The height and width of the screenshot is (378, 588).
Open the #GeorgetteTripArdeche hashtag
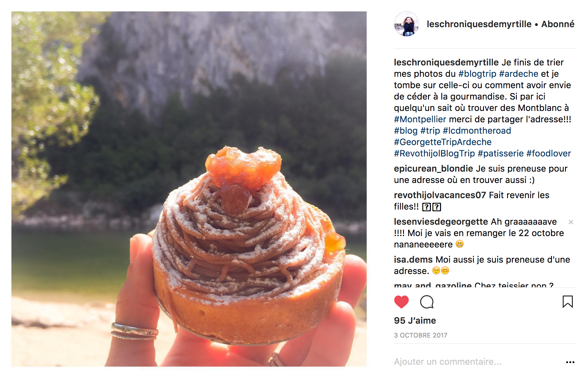point(443,142)
